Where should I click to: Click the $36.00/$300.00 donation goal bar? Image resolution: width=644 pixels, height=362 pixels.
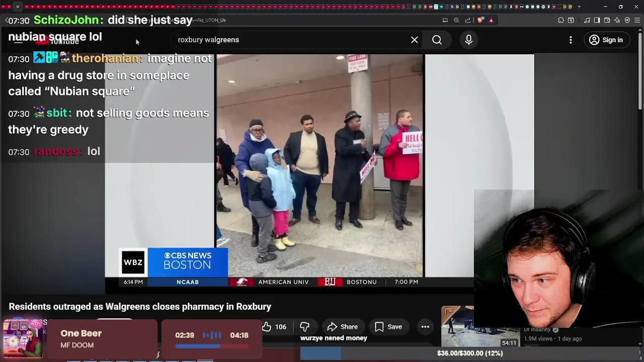click(x=470, y=353)
